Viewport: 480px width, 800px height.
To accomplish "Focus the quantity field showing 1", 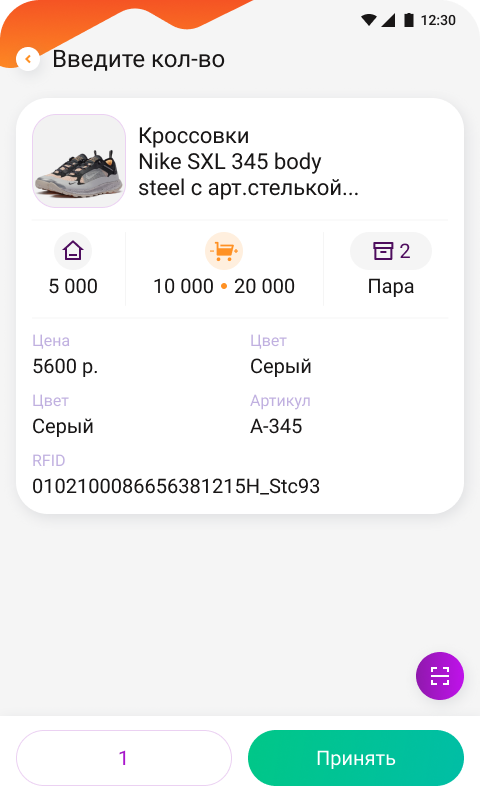I will [x=124, y=758].
